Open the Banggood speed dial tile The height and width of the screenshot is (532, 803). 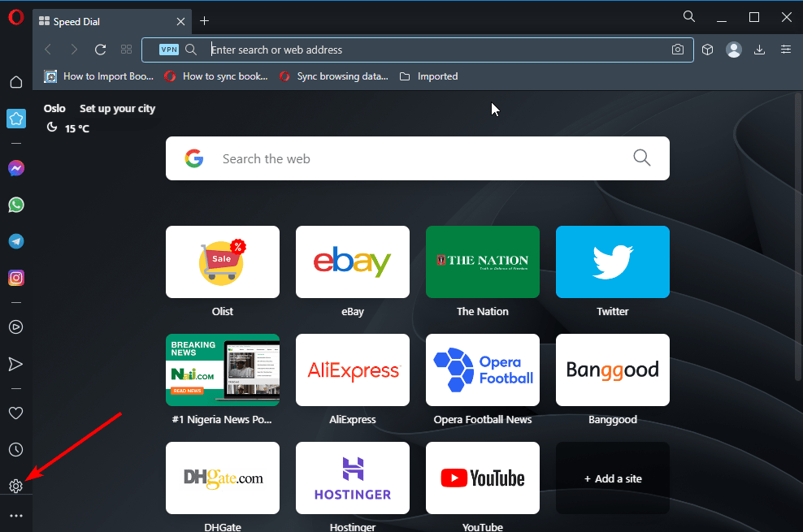point(613,370)
